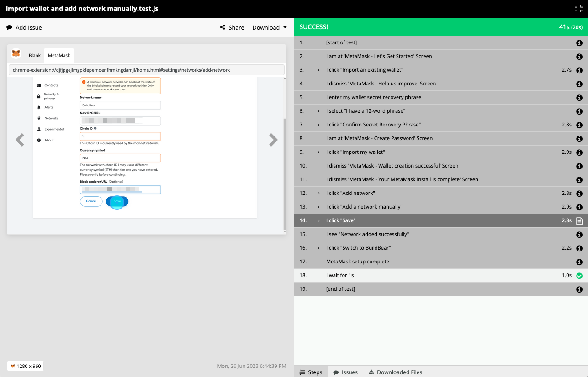The width and height of the screenshot is (588, 377).
Task: Expand step 13 "Add a network manually"
Action: click(x=318, y=207)
